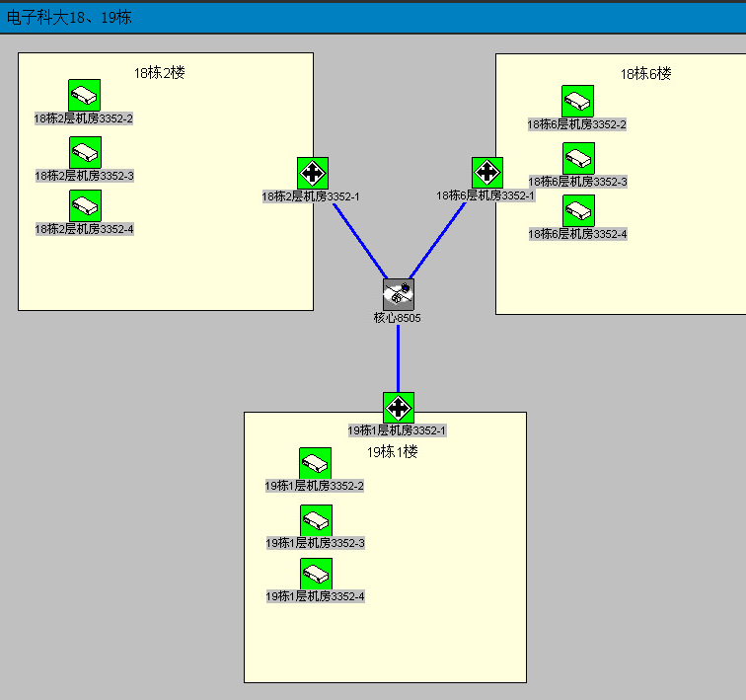
Task: Pick device icon 18栋2层机房3352-4
Action: [85, 205]
